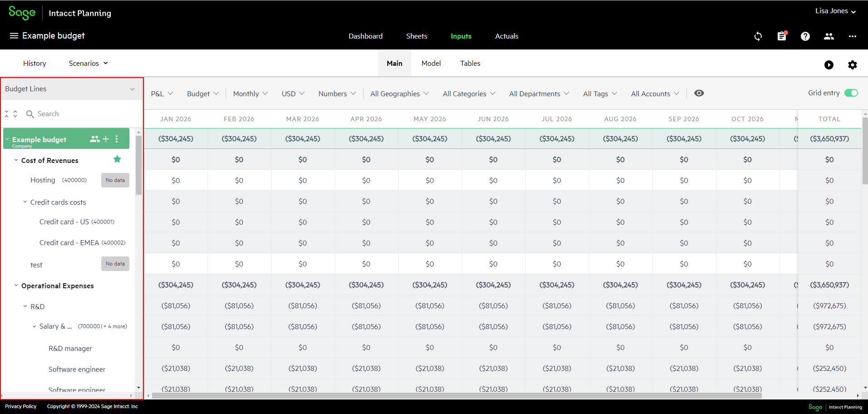
Task: Go to the Actuals tab
Action: click(507, 36)
